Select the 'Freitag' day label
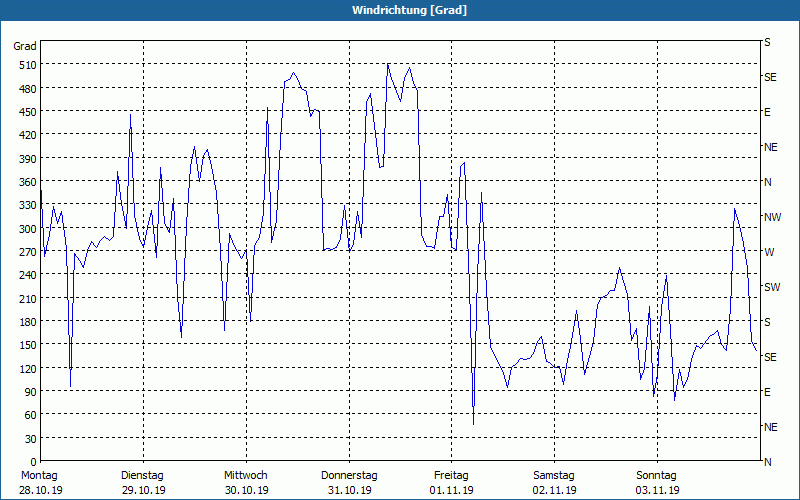 point(451,476)
